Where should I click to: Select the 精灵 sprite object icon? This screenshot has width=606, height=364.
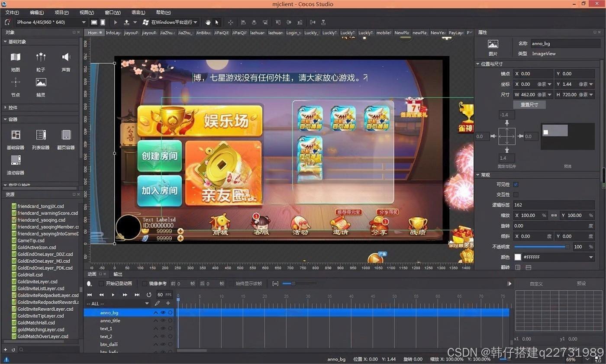(x=41, y=82)
